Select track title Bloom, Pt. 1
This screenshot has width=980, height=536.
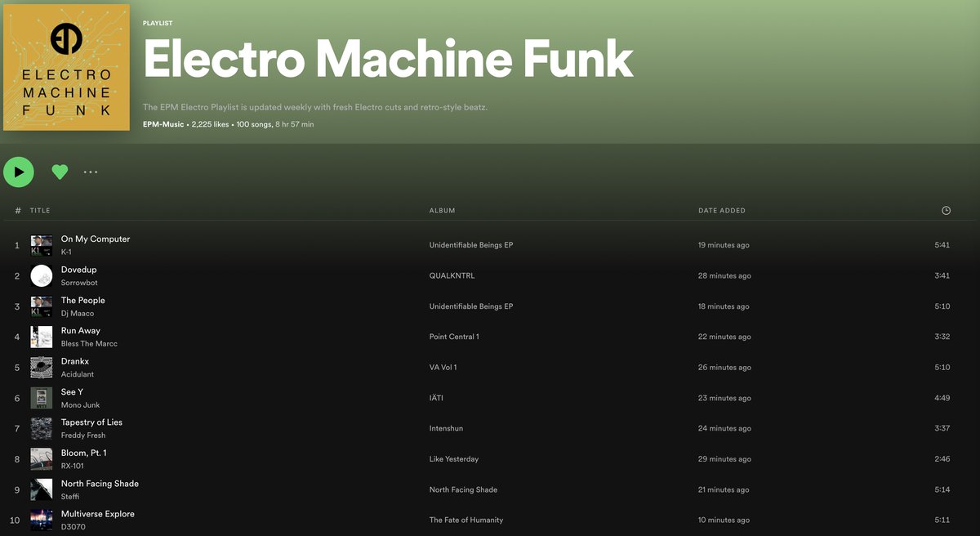[x=83, y=453]
